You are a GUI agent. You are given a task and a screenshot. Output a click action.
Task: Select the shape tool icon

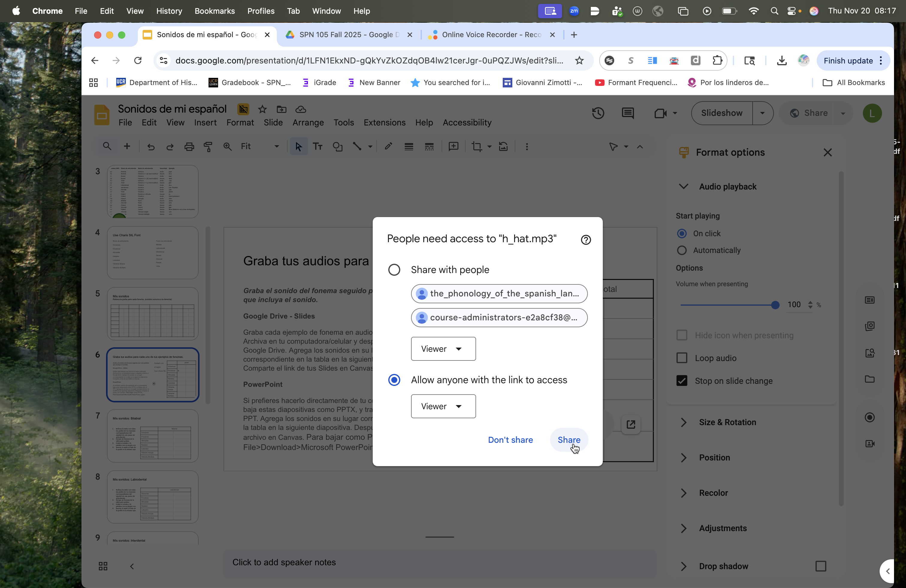click(x=338, y=146)
